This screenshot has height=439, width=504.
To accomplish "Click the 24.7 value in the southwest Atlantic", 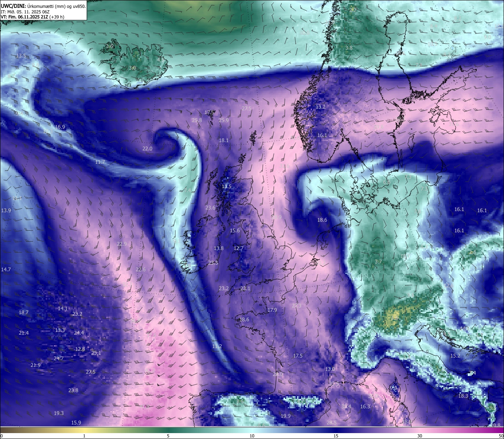I will coord(58,359).
